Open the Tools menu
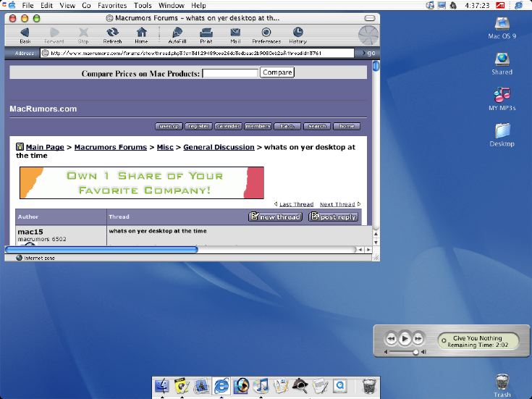532x399 pixels. [x=143, y=6]
